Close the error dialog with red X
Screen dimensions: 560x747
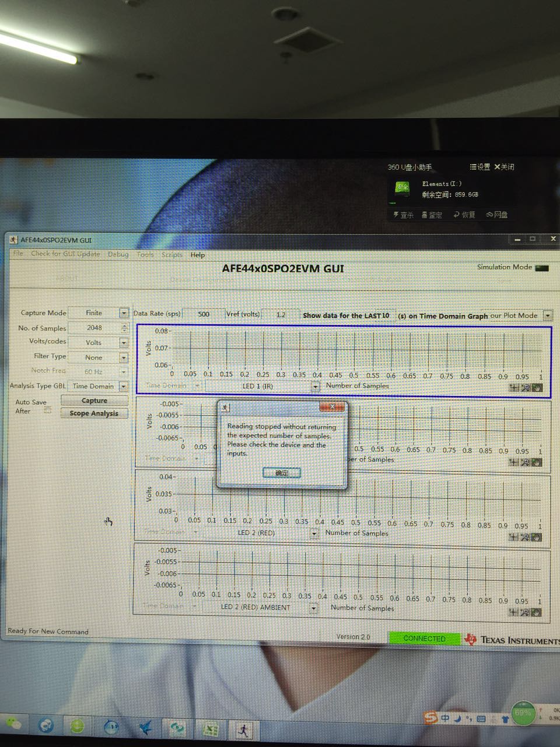click(x=332, y=406)
